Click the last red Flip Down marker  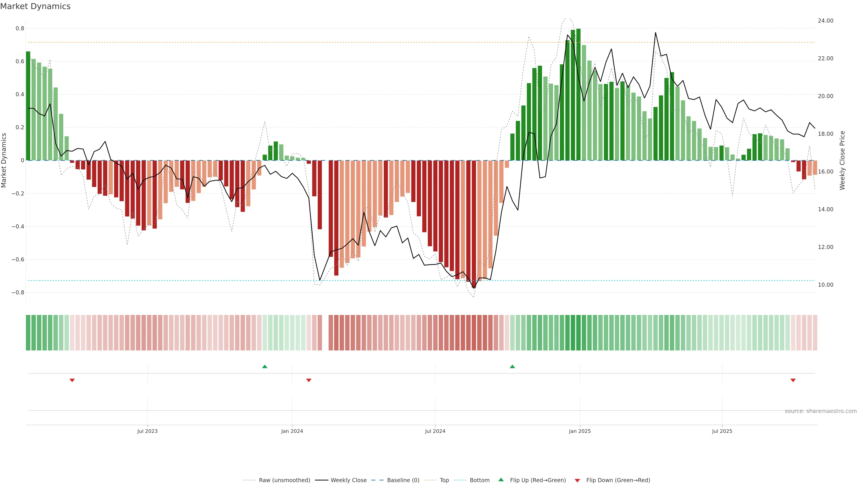point(793,380)
